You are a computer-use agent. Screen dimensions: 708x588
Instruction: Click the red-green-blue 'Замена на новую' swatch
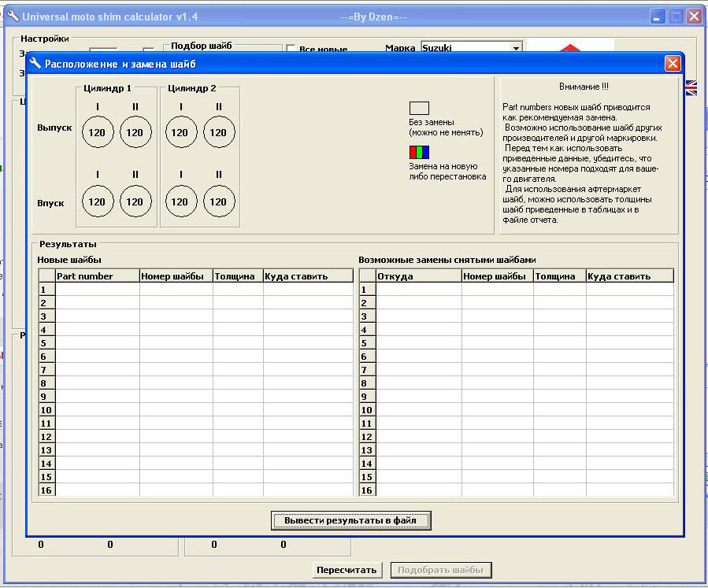[419, 152]
